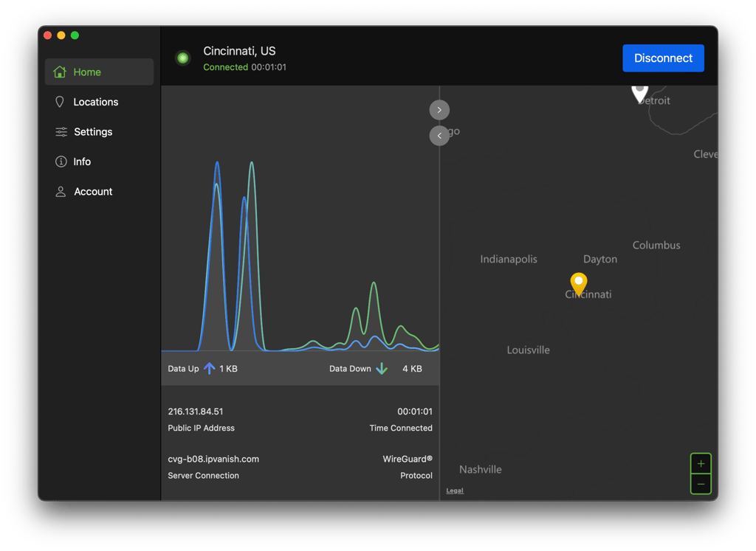Click Indianapolis label on the map
The image size is (756, 551).
pos(509,259)
